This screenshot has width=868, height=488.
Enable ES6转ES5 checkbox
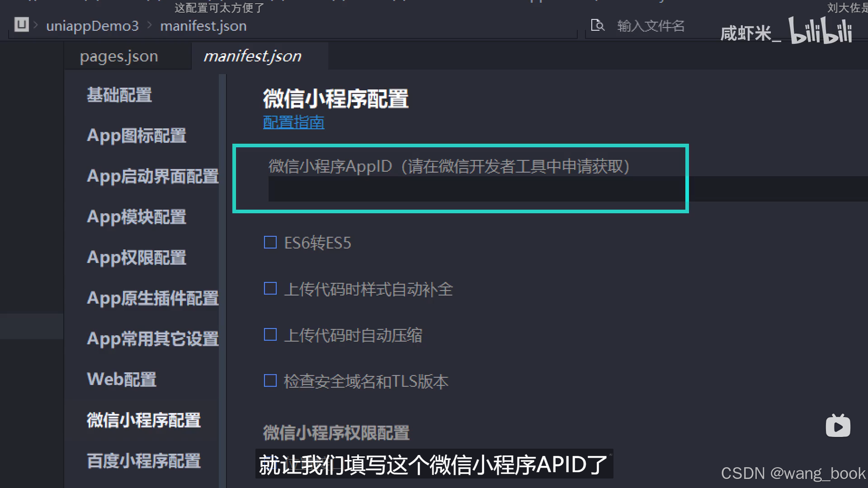pyautogui.click(x=270, y=243)
